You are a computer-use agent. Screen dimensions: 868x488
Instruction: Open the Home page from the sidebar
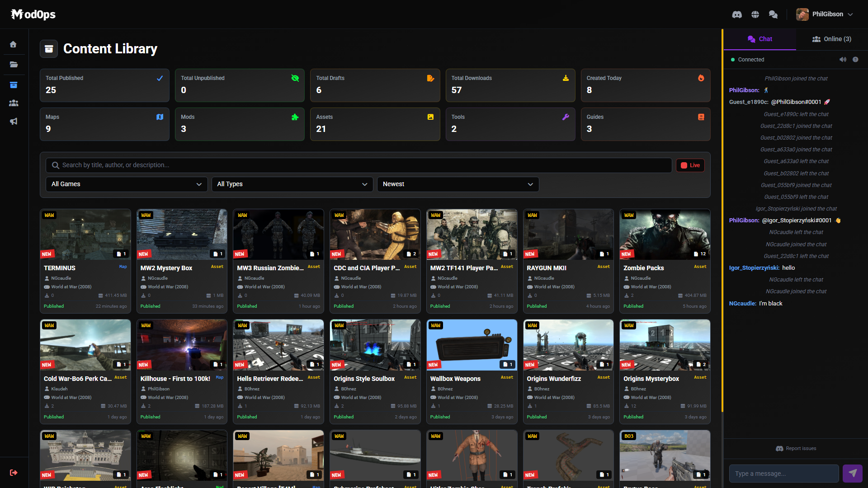coord(14,44)
